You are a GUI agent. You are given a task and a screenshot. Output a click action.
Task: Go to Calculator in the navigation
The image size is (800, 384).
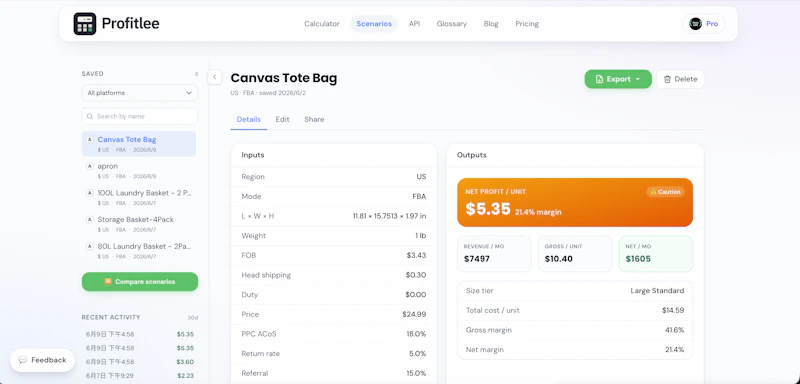click(322, 23)
